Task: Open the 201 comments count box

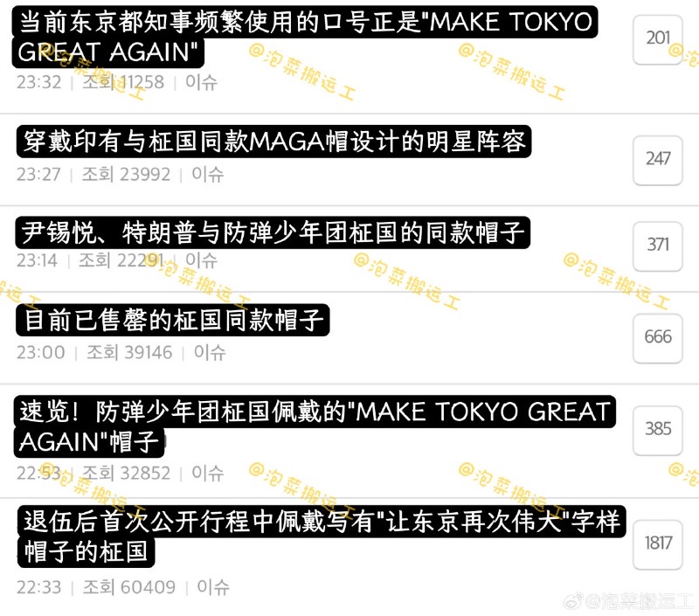Action: [658, 39]
